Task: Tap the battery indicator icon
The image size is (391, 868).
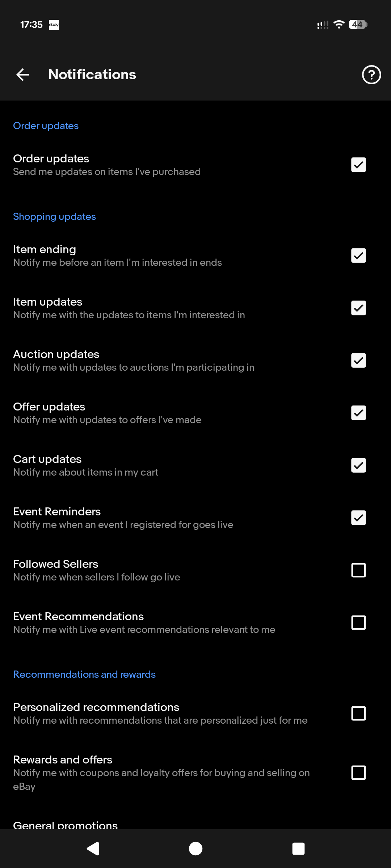Action: tap(358, 25)
